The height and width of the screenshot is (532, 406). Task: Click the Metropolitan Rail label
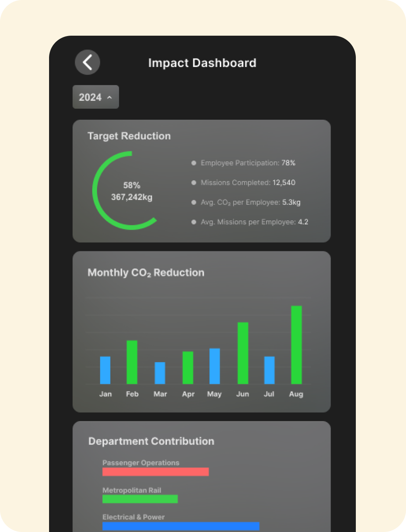pos(132,490)
